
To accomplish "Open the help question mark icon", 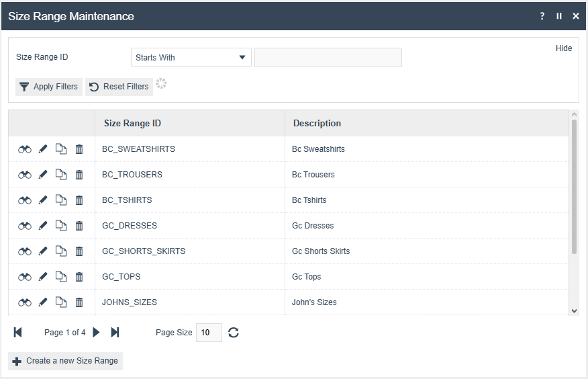I will (x=542, y=15).
